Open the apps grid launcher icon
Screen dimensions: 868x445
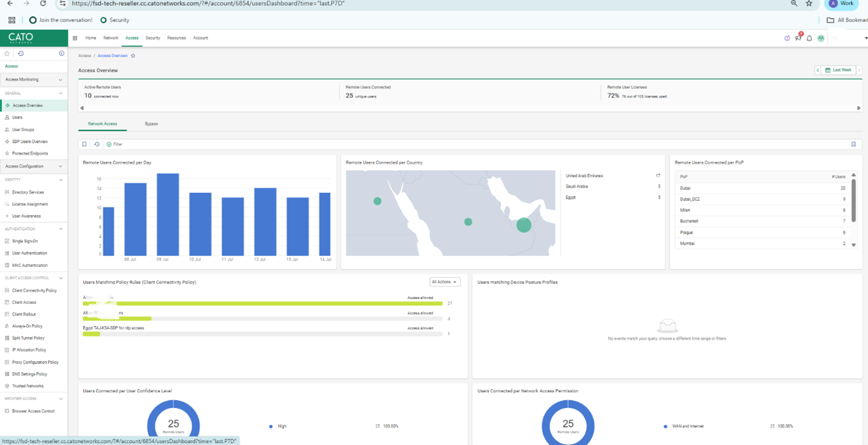[x=75, y=38]
